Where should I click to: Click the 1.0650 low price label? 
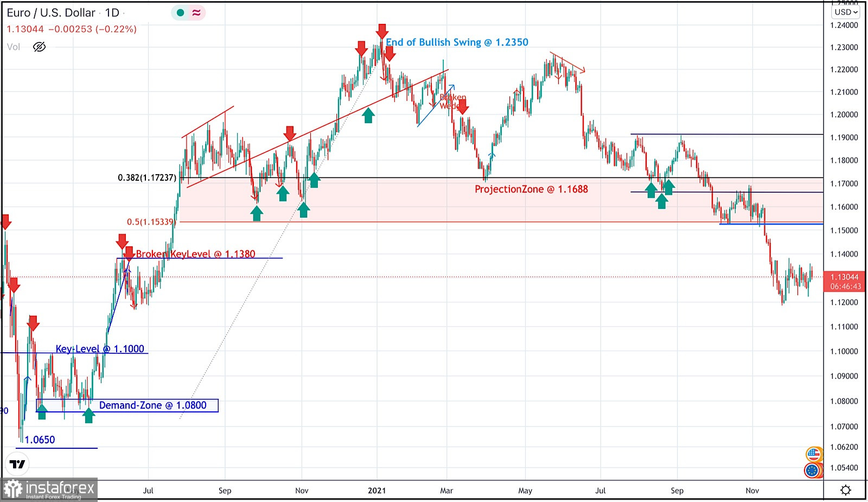tap(40, 440)
